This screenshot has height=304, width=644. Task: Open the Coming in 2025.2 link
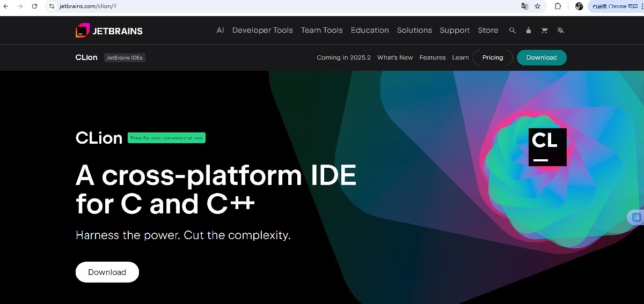click(343, 57)
